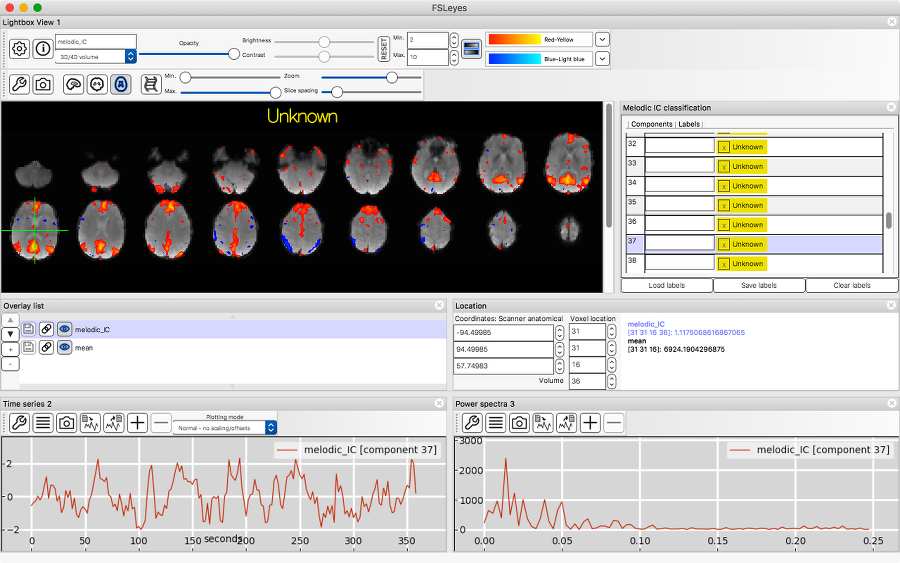
Task: Switch to the Components tab
Action: [x=651, y=124]
